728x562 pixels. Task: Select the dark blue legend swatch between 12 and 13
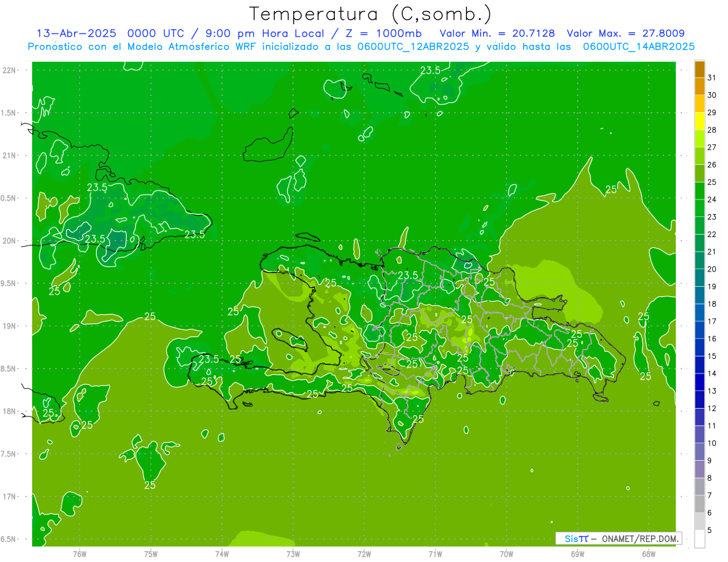(699, 400)
